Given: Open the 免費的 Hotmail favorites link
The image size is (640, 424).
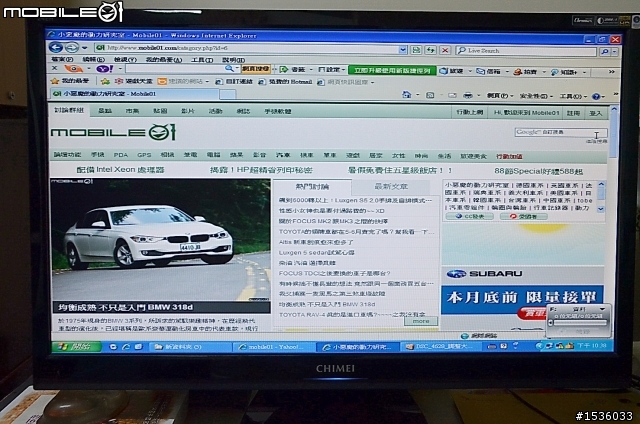Looking at the screenshot, I should 285,82.
